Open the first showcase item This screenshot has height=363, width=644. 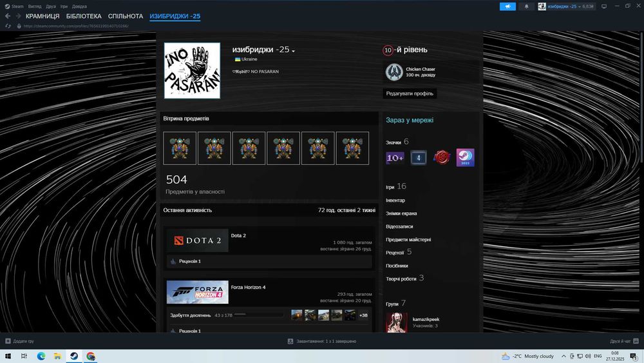180,148
